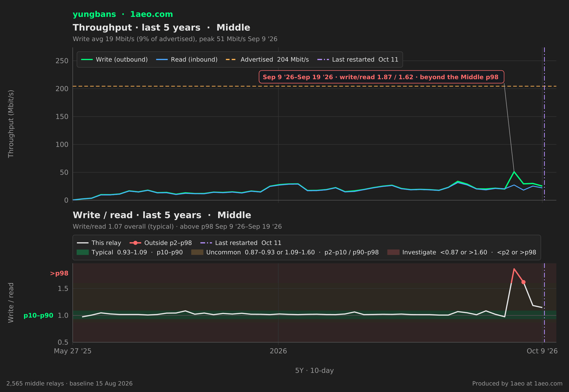569x392 pixels.
Task: Click the 150 tick on throughput axis
Action: point(62,117)
